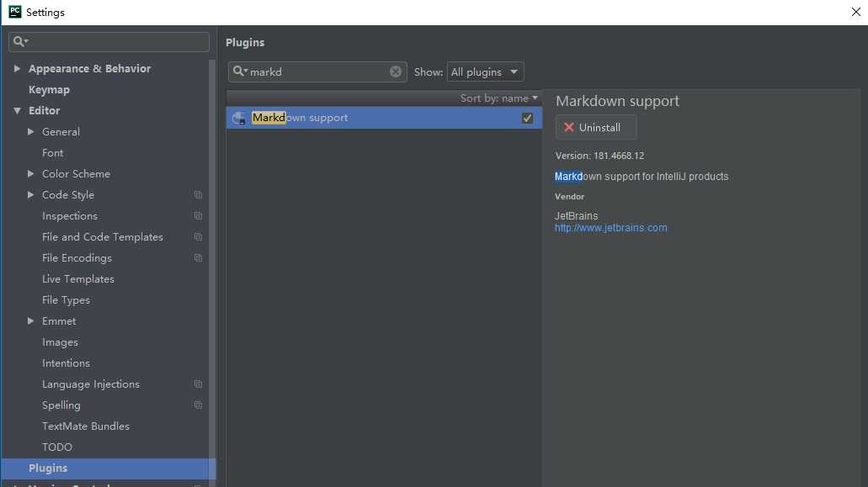This screenshot has width=868, height=487.
Task: Open File and Code Templates
Action: point(103,236)
